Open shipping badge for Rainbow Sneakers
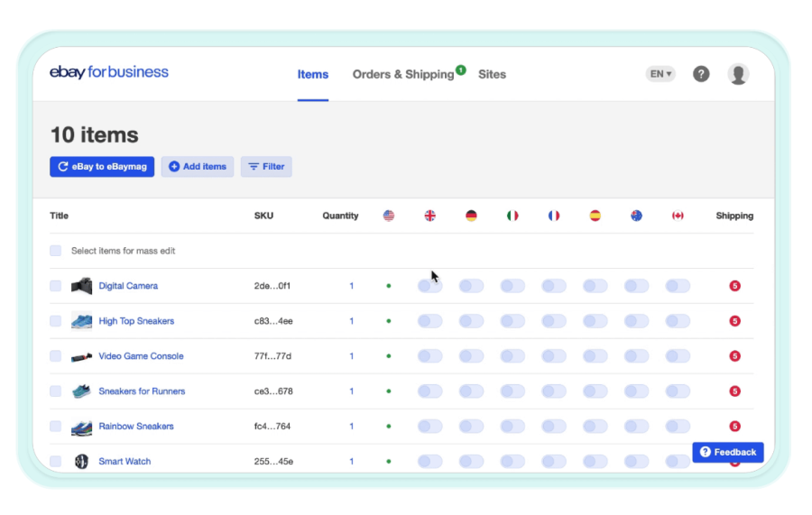 pos(734,426)
